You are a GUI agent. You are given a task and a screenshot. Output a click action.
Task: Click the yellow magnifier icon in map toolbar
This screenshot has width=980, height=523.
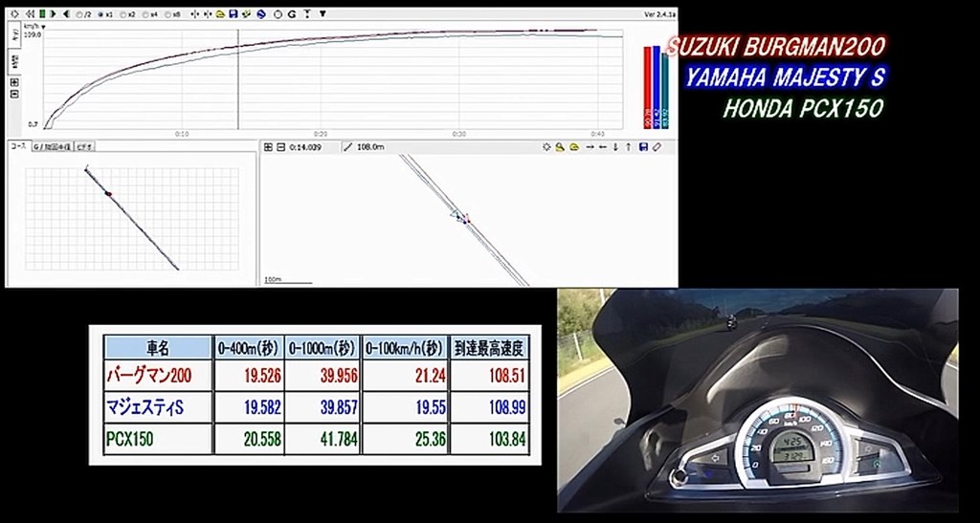click(560, 147)
